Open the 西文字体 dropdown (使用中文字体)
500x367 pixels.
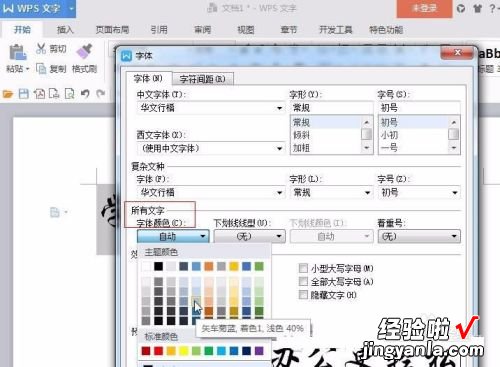coord(211,148)
